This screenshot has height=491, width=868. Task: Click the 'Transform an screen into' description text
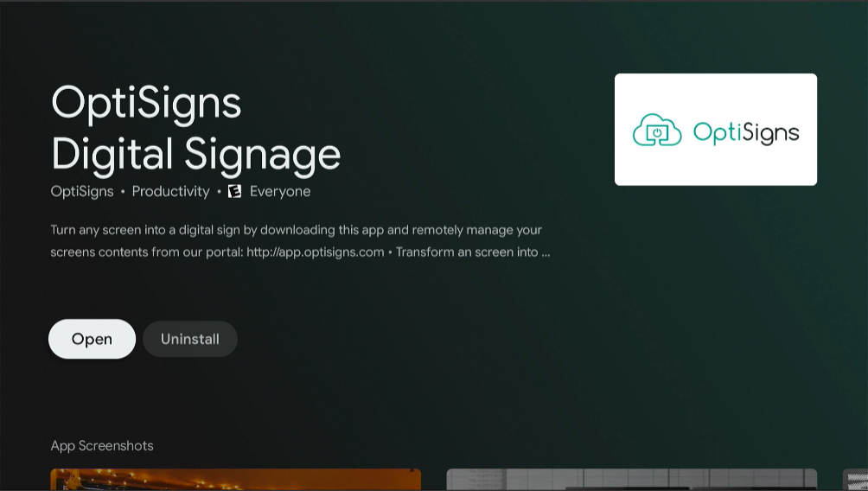point(467,252)
